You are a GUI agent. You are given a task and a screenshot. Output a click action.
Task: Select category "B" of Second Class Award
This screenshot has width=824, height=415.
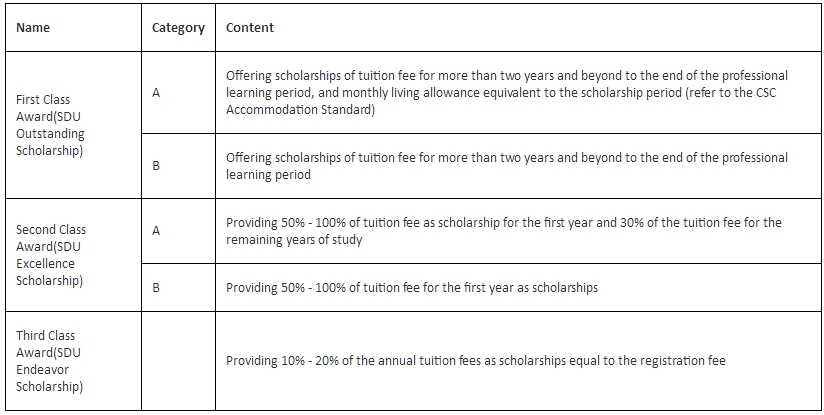(156, 287)
